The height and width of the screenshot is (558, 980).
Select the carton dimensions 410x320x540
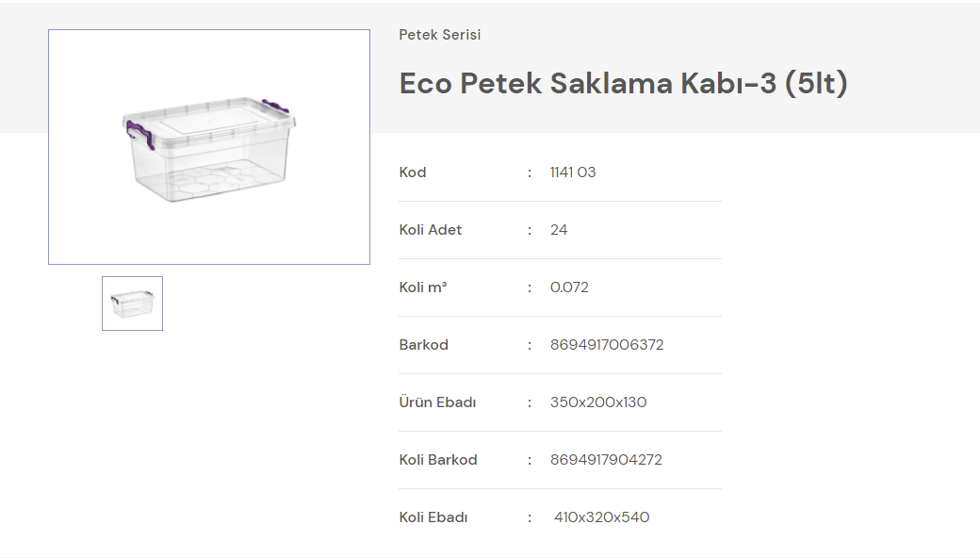(602, 517)
